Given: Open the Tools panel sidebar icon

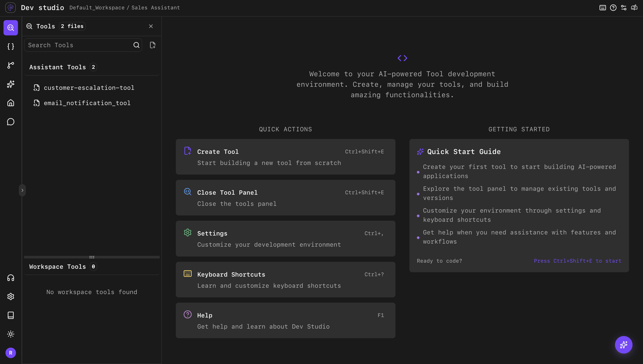Looking at the screenshot, I should [x=10, y=28].
